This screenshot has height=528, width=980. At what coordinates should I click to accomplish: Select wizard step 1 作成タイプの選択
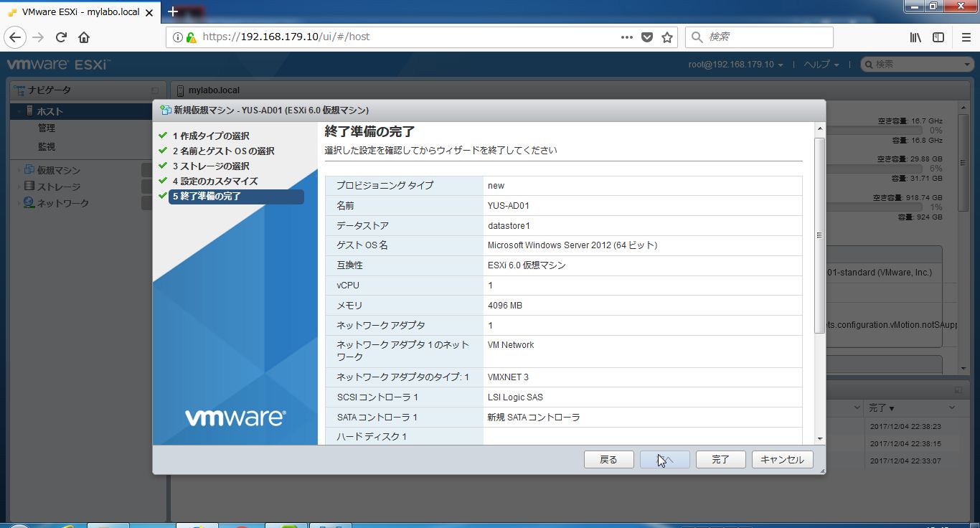point(211,136)
